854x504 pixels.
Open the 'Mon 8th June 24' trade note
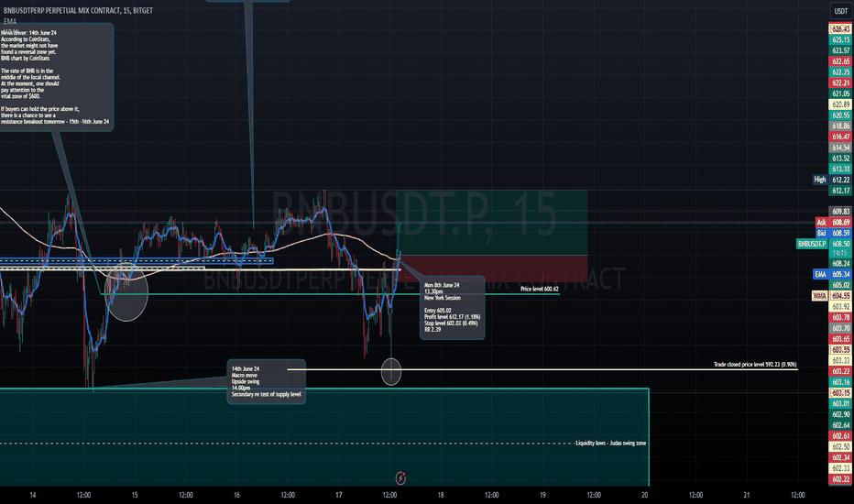(452, 307)
